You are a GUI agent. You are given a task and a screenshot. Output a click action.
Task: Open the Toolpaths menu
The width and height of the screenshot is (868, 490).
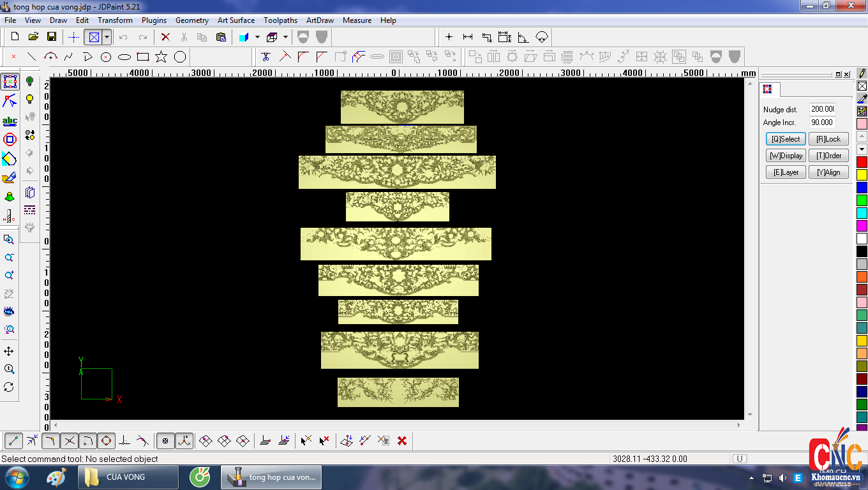coord(280,20)
